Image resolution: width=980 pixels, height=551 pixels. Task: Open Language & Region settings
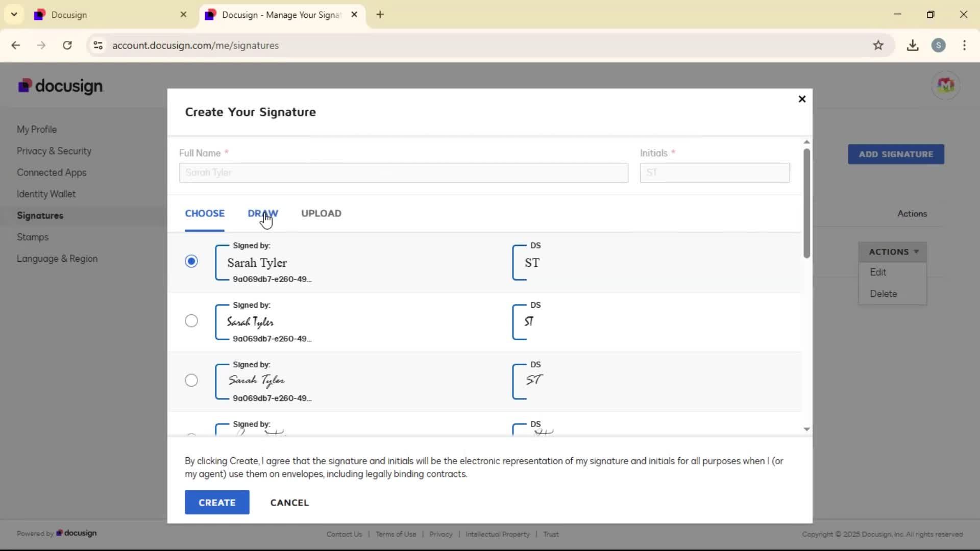57,259
